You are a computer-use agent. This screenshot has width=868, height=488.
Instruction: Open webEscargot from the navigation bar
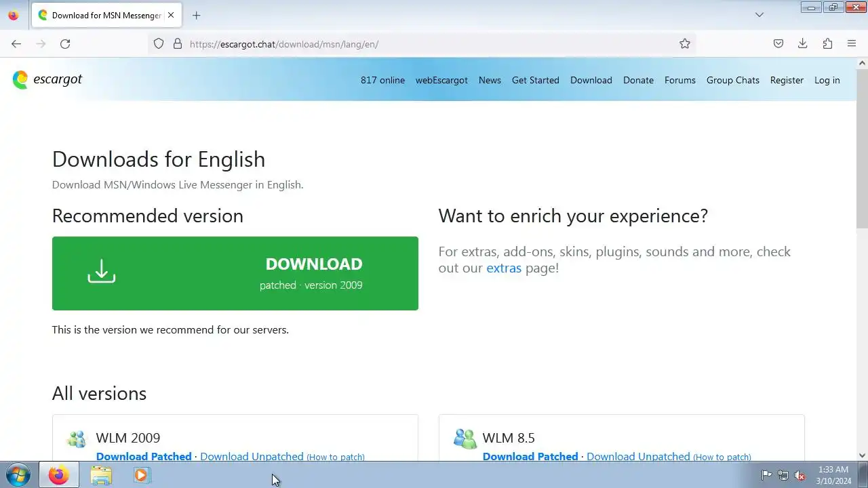click(441, 80)
